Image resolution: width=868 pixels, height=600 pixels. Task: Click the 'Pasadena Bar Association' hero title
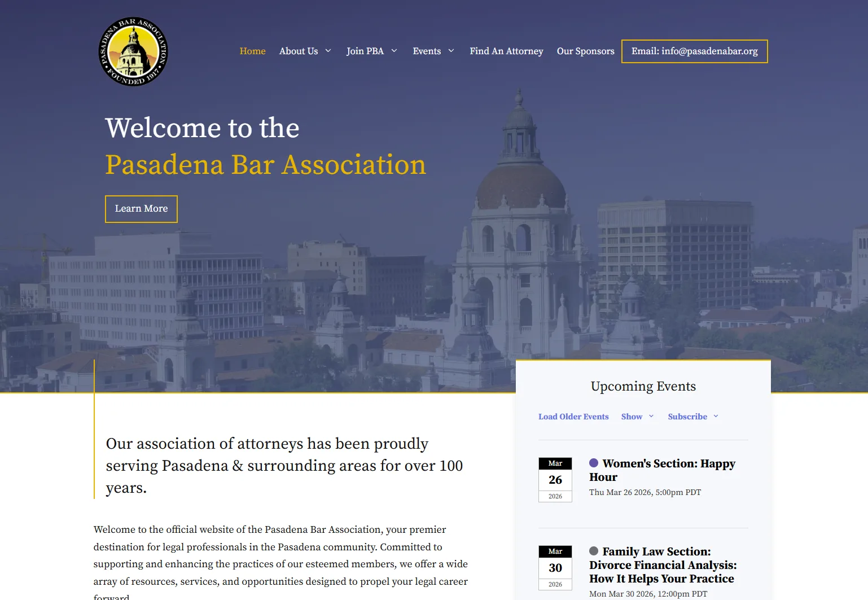(265, 165)
